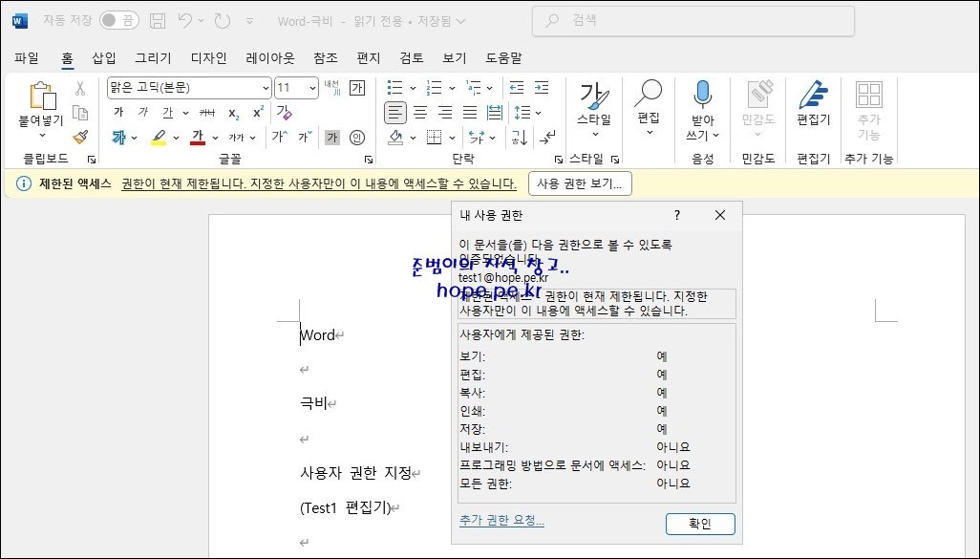The image size is (980, 559).
Task: Decrease font size with 가˅ icon
Action: (x=305, y=137)
